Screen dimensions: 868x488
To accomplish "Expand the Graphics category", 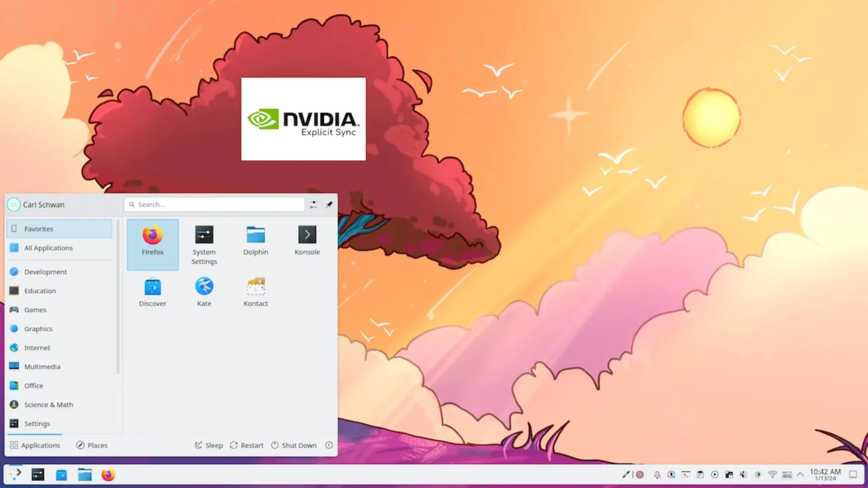I will 38,328.
